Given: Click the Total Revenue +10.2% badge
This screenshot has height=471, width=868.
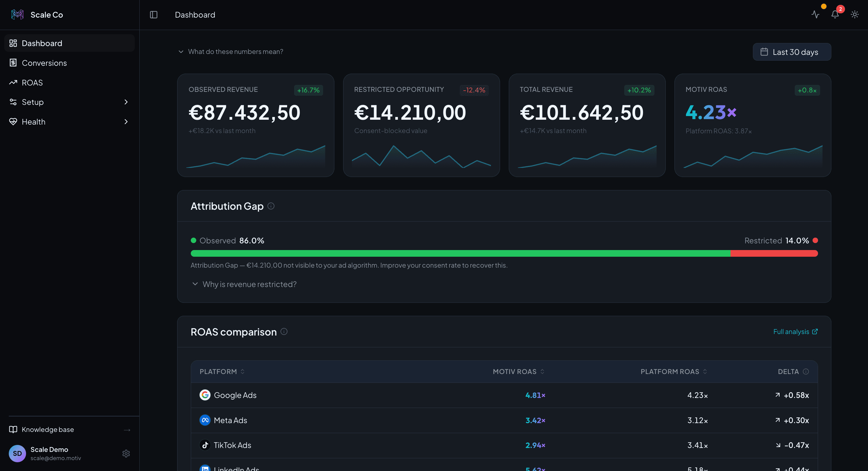Looking at the screenshot, I should pyautogui.click(x=639, y=90).
